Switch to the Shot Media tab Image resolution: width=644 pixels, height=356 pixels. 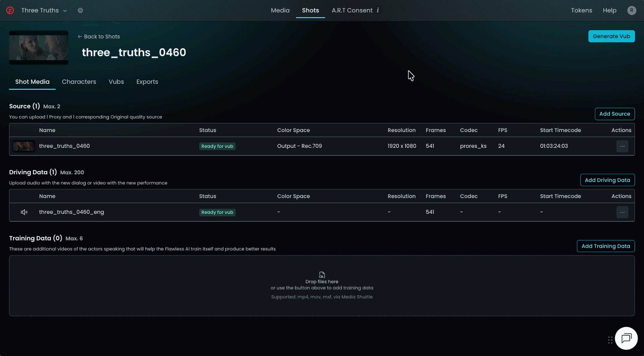[x=32, y=82]
